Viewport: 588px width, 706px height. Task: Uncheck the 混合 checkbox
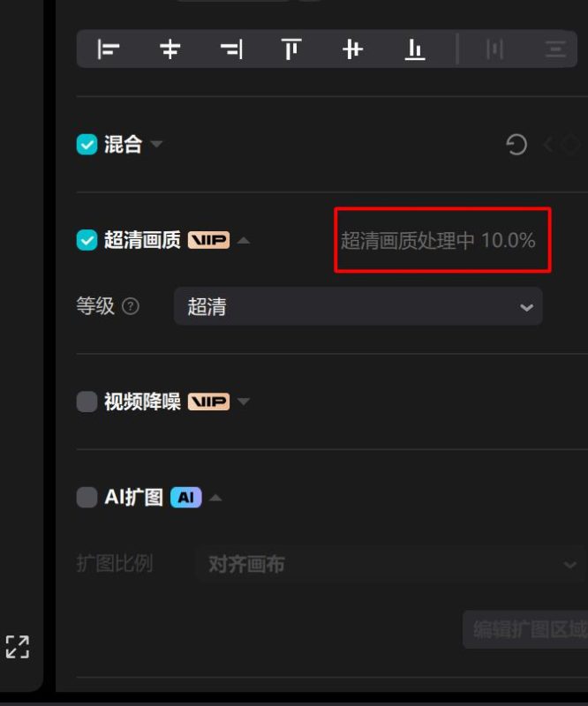pos(87,145)
